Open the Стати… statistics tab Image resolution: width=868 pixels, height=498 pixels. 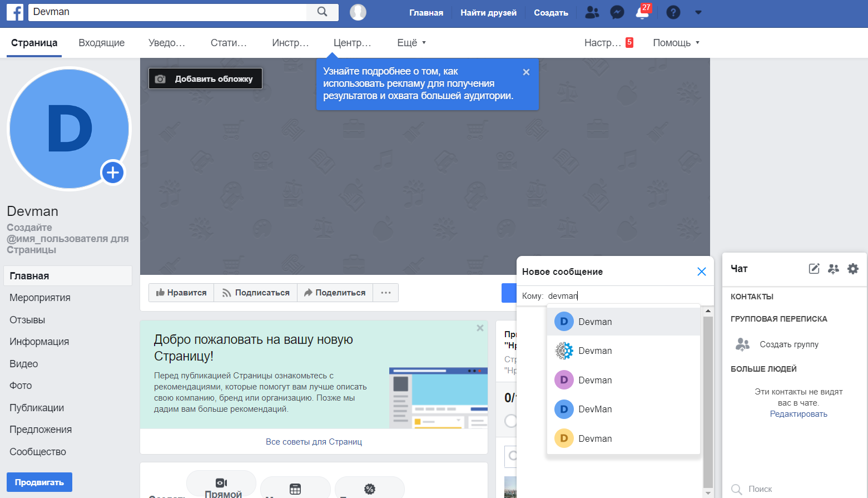(229, 43)
